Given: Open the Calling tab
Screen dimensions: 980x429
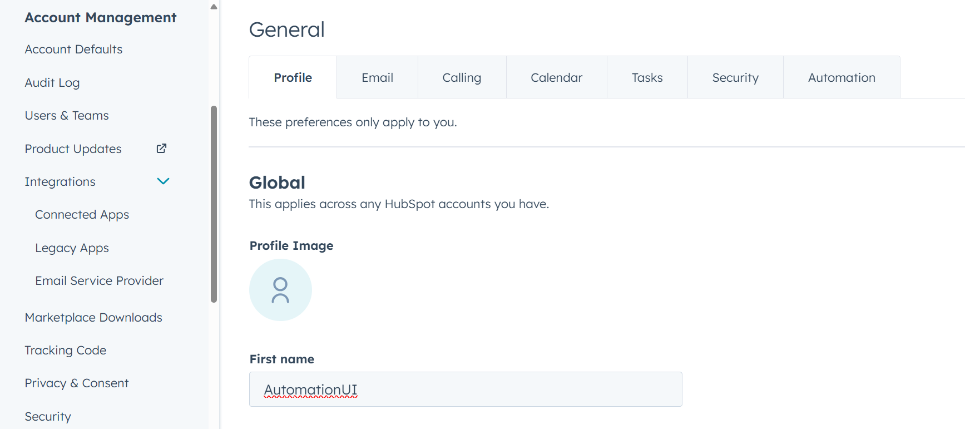Looking at the screenshot, I should [x=462, y=78].
